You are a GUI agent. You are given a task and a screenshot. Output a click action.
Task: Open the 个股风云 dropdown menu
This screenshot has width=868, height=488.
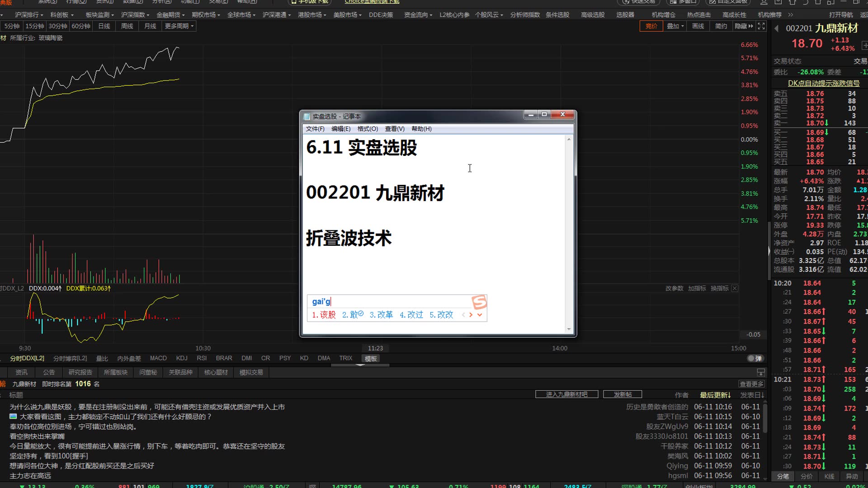click(489, 15)
